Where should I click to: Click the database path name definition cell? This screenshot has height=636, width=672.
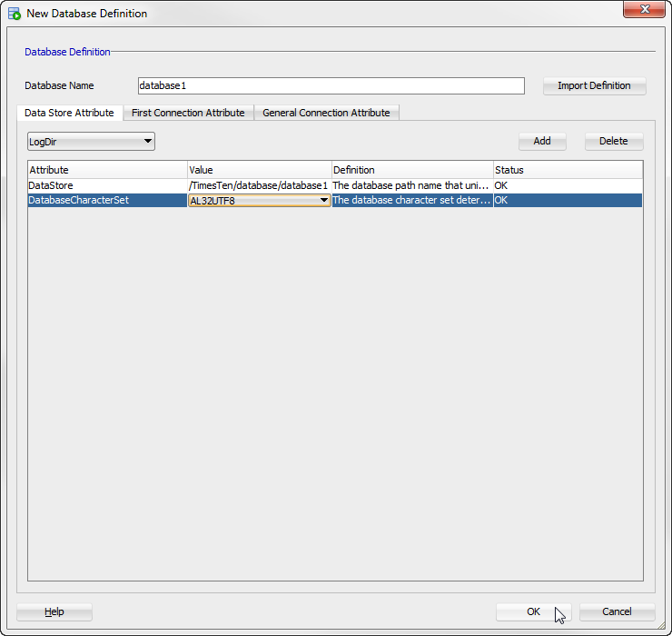pos(412,185)
